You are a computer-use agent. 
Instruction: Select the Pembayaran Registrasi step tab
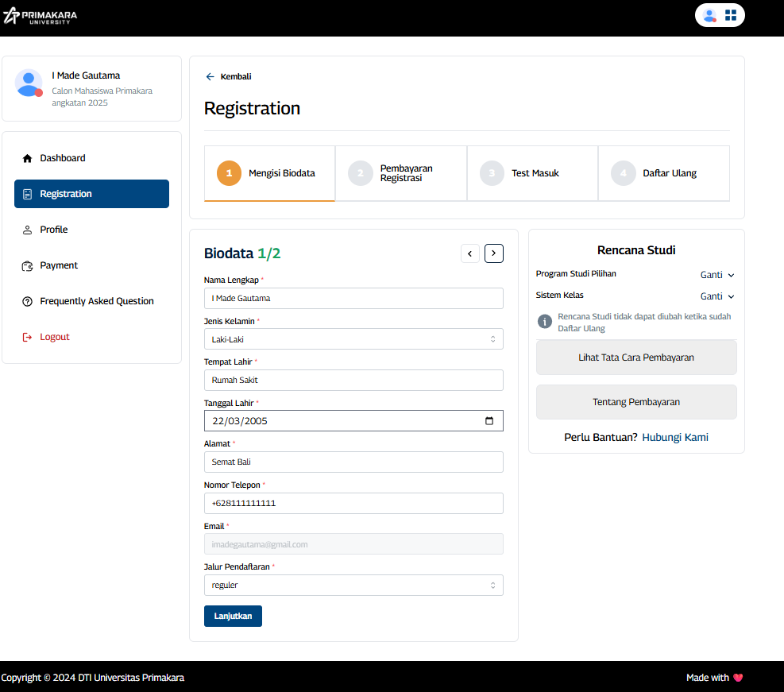(x=401, y=173)
